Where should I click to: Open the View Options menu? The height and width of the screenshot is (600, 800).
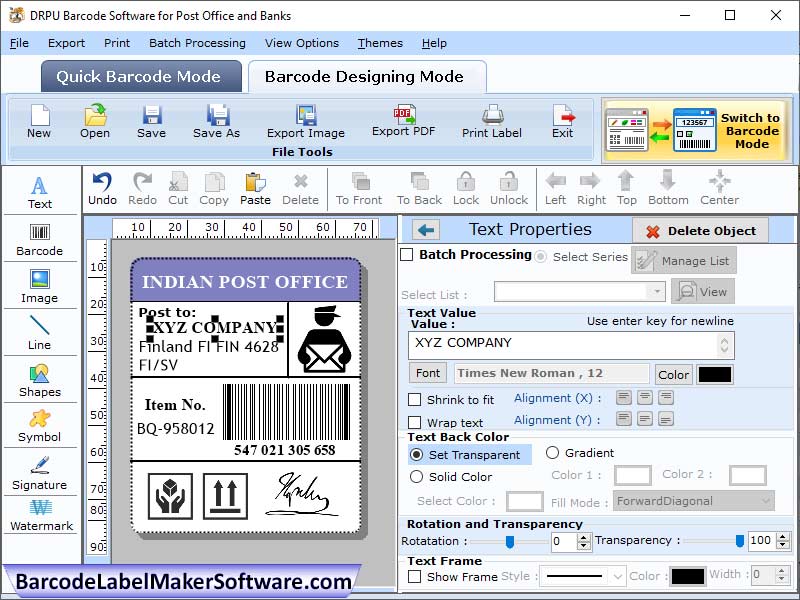tap(302, 43)
